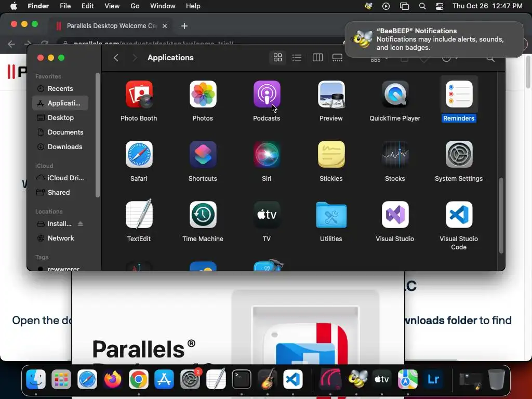Select Applications in Finder sidebar
The image size is (532, 399).
[60, 103]
